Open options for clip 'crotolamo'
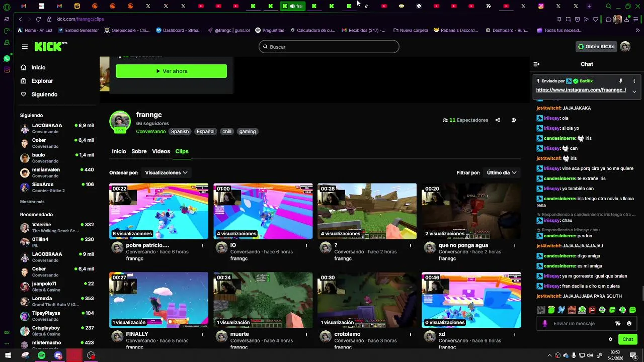644x362 pixels. point(411,334)
